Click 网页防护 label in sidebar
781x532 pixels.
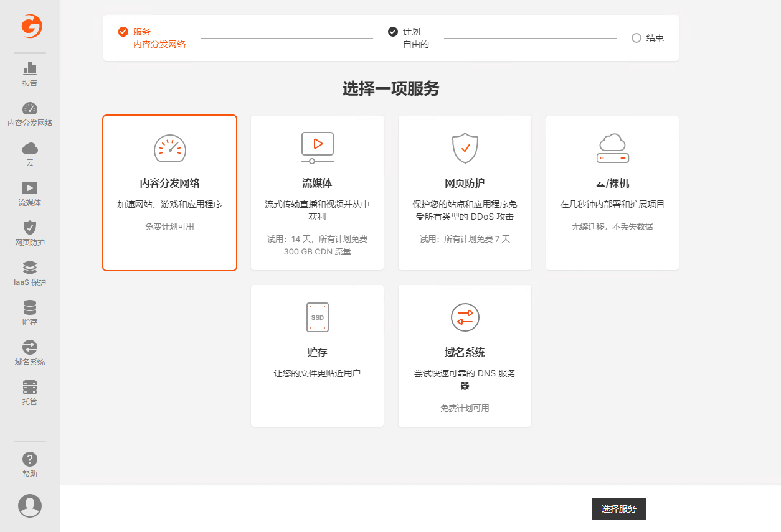click(30, 243)
